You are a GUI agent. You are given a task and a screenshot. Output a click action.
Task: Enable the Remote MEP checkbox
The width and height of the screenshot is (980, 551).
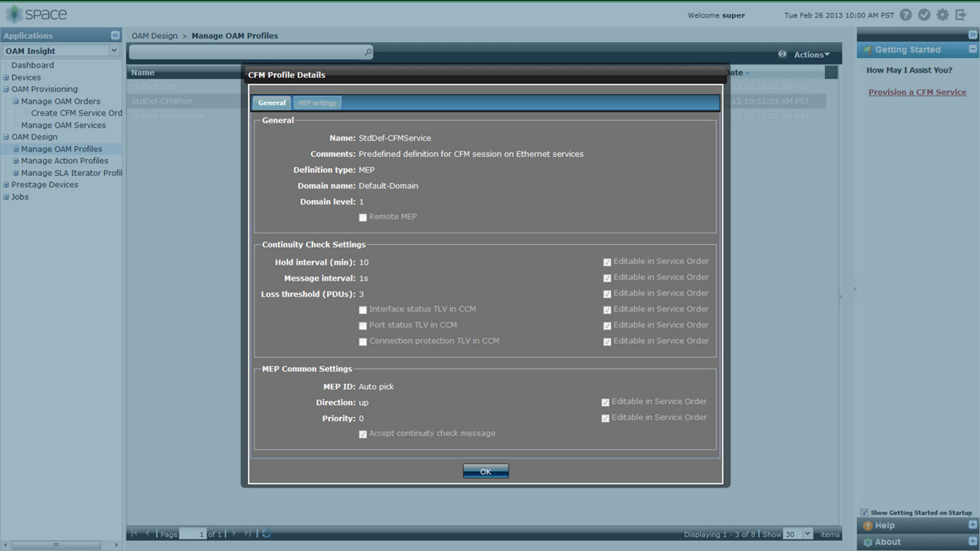coord(363,217)
